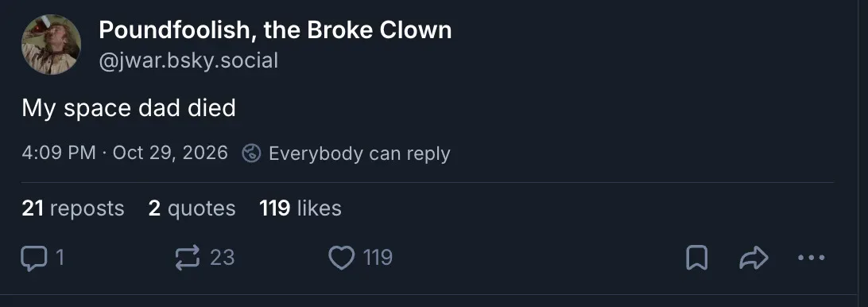The width and height of the screenshot is (868, 307).
Task: View the 2 quotes list
Action: pos(192,208)
